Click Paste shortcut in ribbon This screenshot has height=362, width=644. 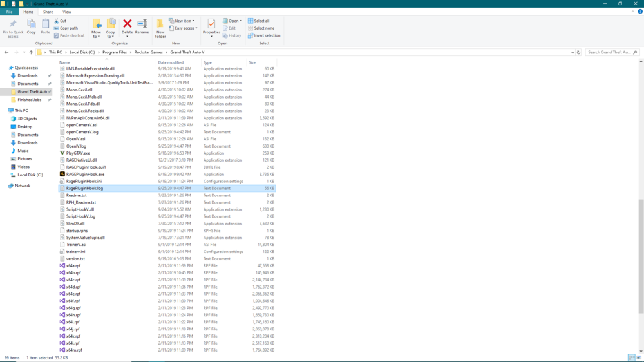pos(69,35)
